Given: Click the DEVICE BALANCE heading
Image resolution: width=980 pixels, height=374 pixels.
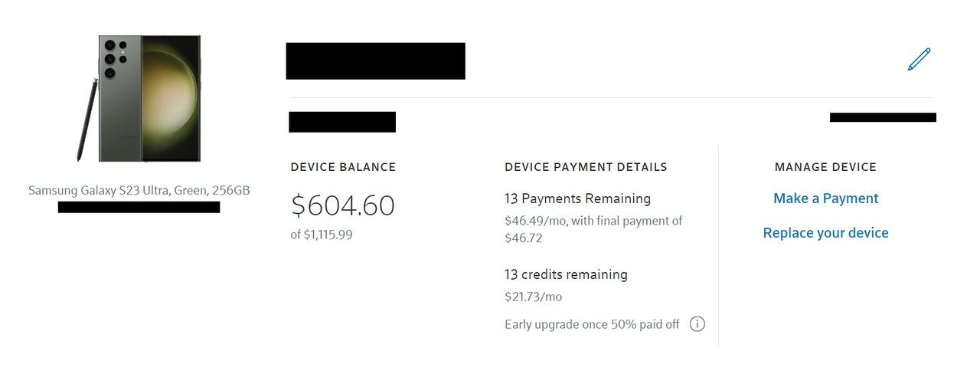Looking at the screenshot, I should [x=343, y=167].
